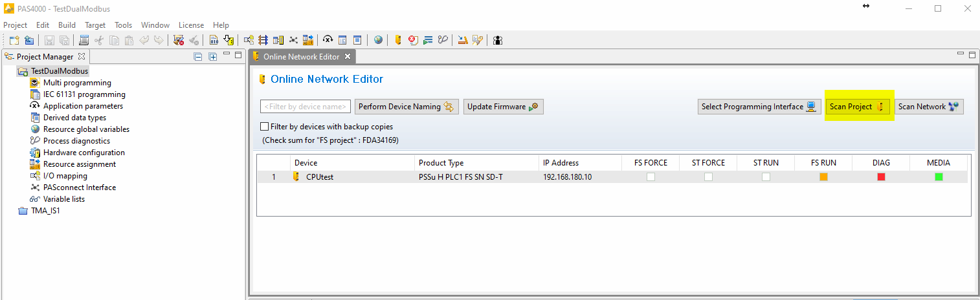The width and height of the screenshot is (980, 300).
Task: Open the Build menu
Action: pos(67,25)
